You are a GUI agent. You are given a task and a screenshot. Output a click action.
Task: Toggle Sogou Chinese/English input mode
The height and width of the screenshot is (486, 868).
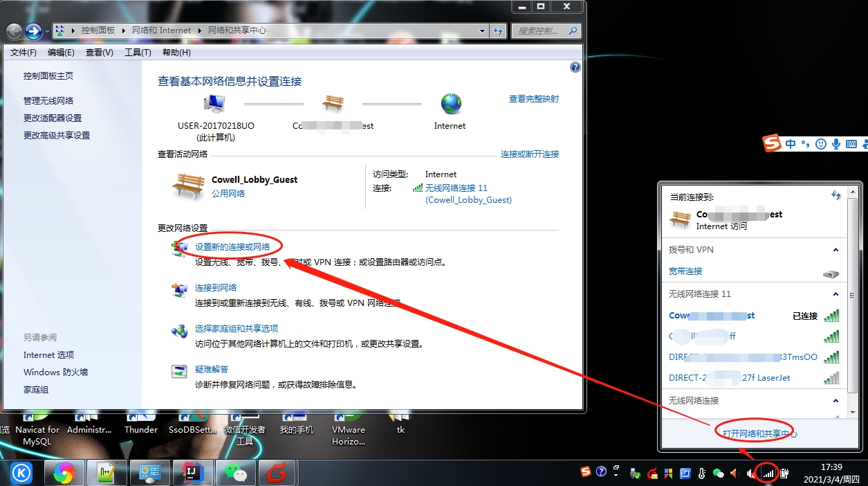tap(791, 143)
